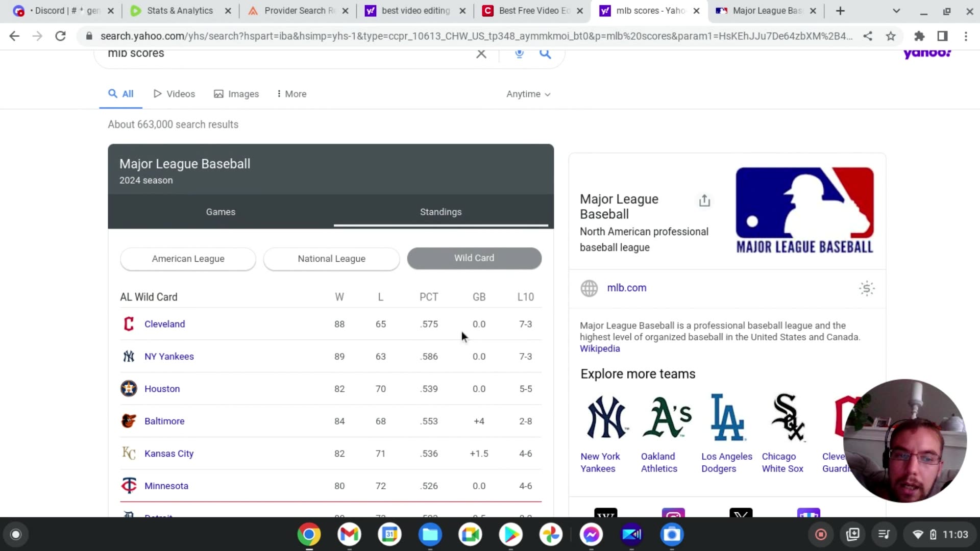Expand the Anytime time filter
This screenshot has width=980, height=551.
pyautogui.click(x=528, y=94)
